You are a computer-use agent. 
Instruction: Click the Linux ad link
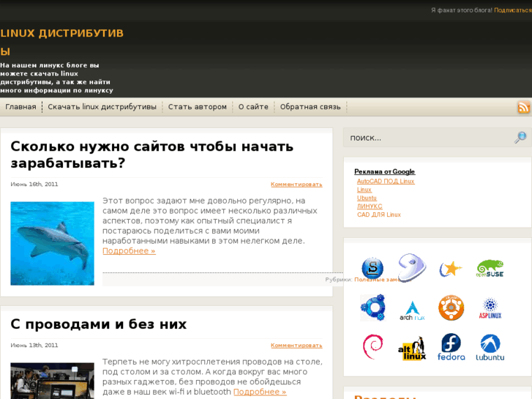click(364, 190)
